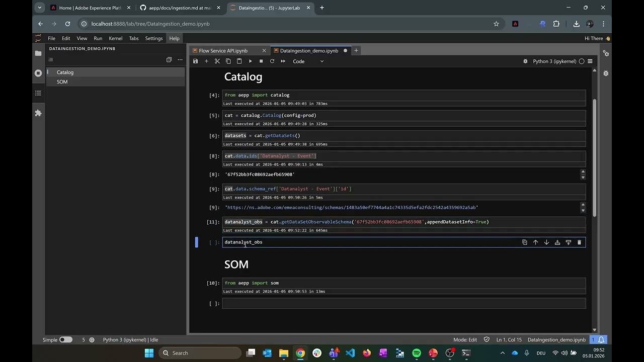The image size is (644, 362).
Task: Open the aepp/docs/ingestion.md GitHub browser tab
Action: (x=180, y=8)
